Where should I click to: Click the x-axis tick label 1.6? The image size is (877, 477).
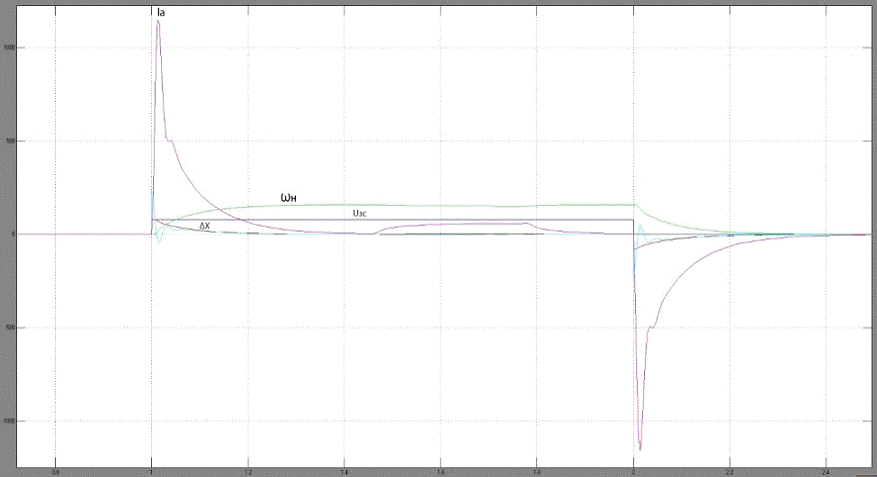441,470
